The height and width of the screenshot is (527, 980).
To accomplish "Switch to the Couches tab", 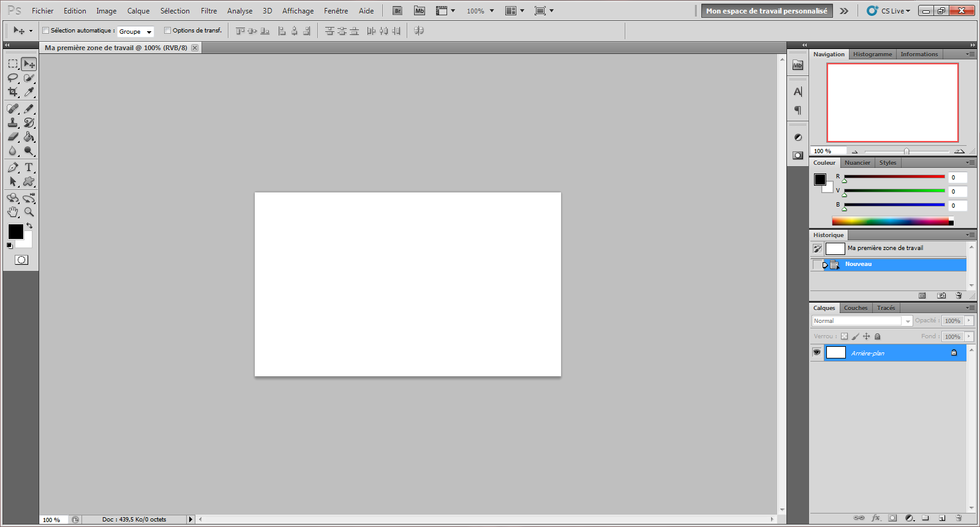I will (855, 308).
